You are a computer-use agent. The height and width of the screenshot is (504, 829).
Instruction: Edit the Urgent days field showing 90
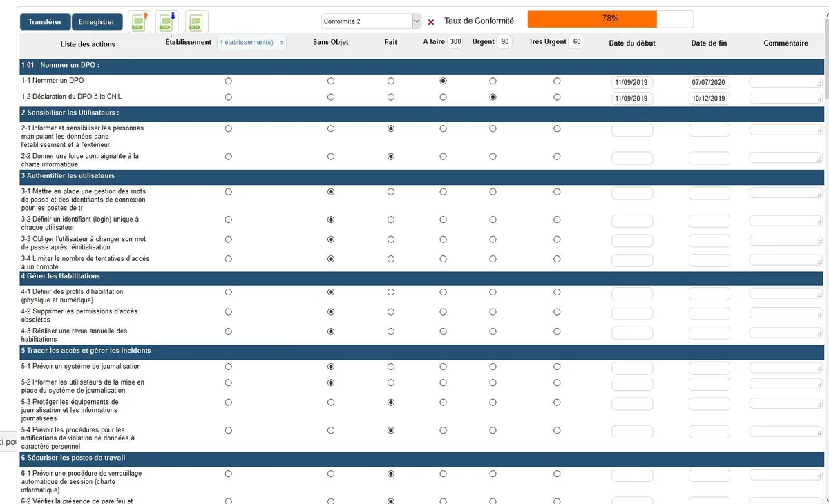coord(504,42)
